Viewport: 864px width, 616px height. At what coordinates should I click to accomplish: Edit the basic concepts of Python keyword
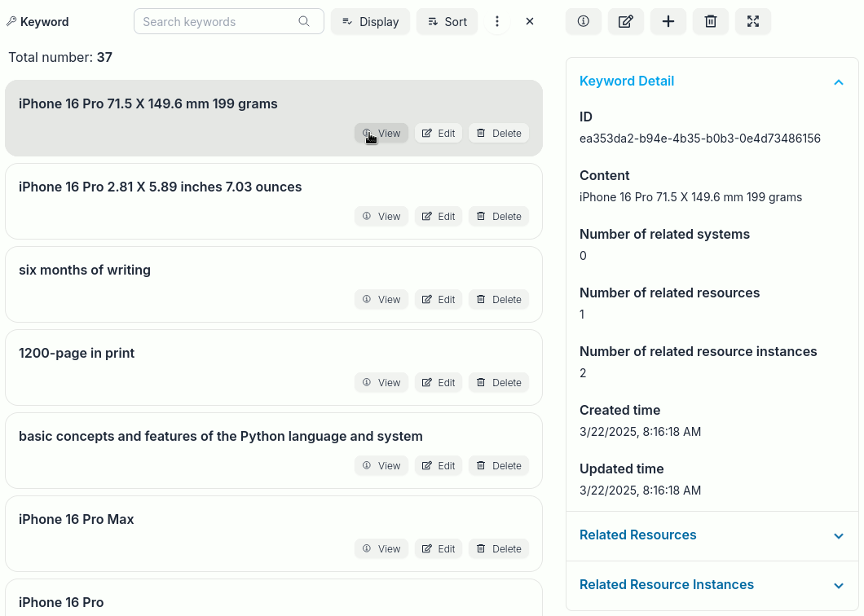pyautogui.click(x=439, y=466)
